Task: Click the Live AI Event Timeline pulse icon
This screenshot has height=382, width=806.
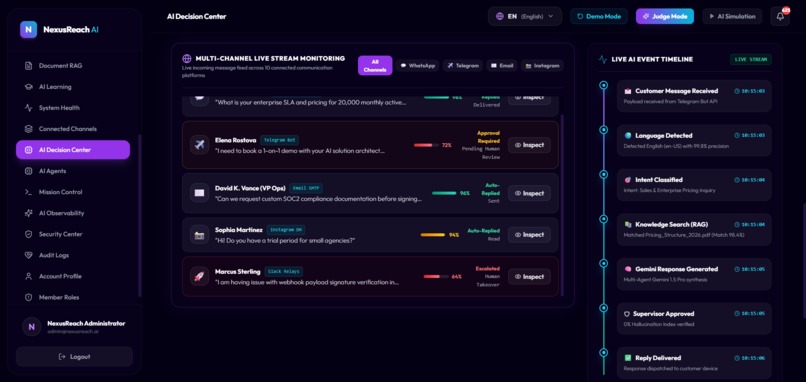Action: click(x=603, y=60)
